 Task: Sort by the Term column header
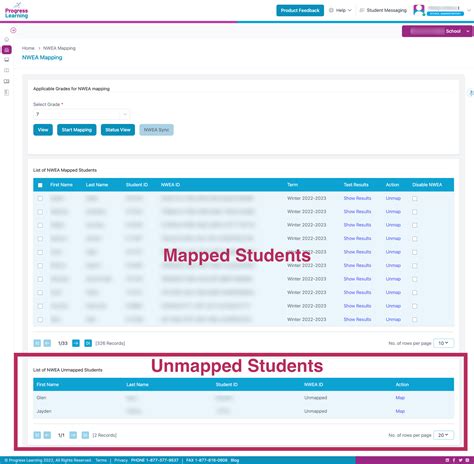point(292,185)
